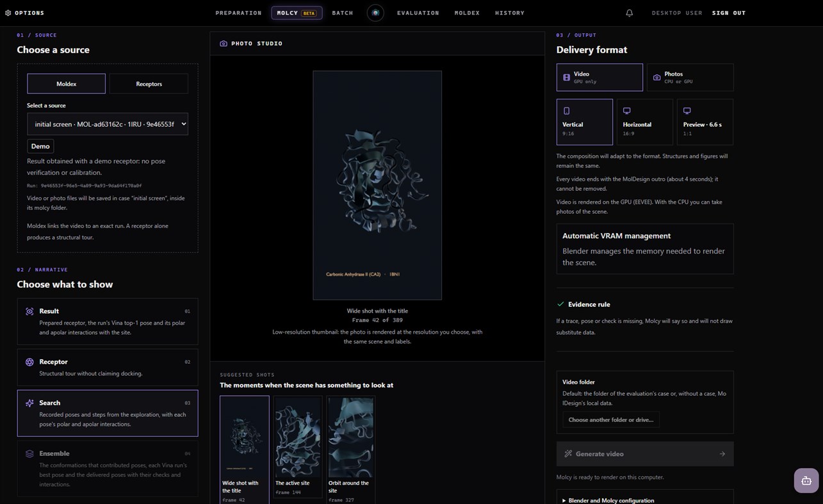Click the Receptor narrative icon

[29, 362]
